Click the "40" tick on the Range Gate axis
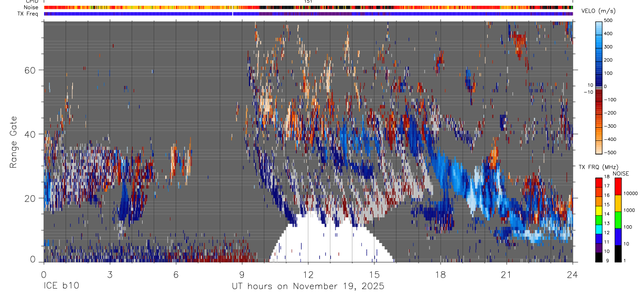Viewport: 644px width, 297px height. (30, 134)
